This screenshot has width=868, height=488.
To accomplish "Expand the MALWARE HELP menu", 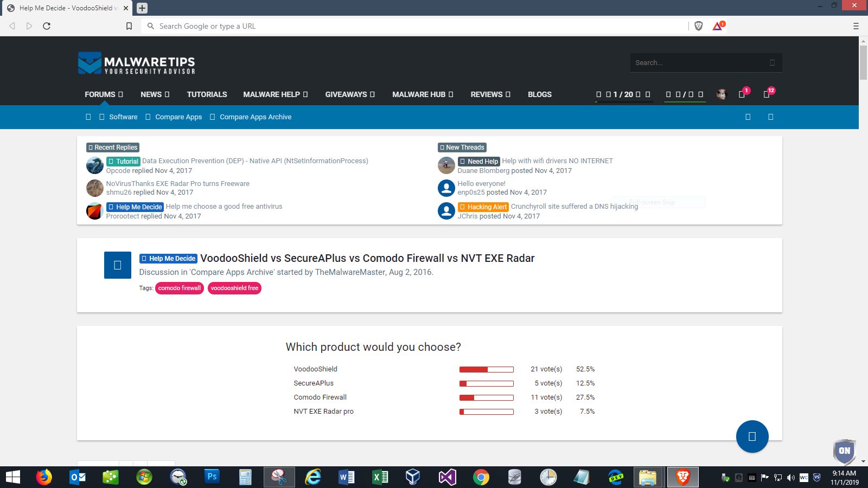I will [x=275, y=94].
